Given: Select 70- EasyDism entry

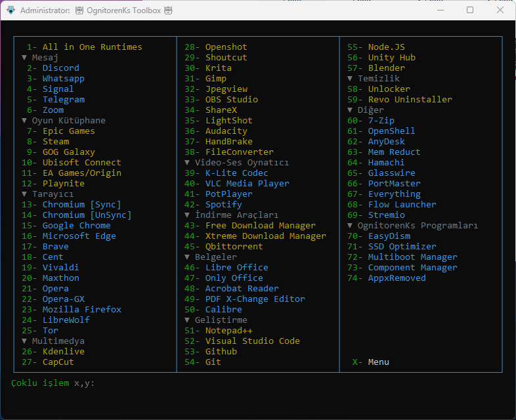Looking at the screenshot, I should coord(379,236).
